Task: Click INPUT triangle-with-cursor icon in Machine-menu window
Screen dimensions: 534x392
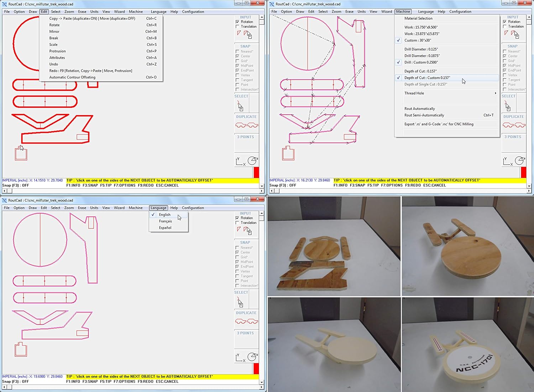Action: 515,35
